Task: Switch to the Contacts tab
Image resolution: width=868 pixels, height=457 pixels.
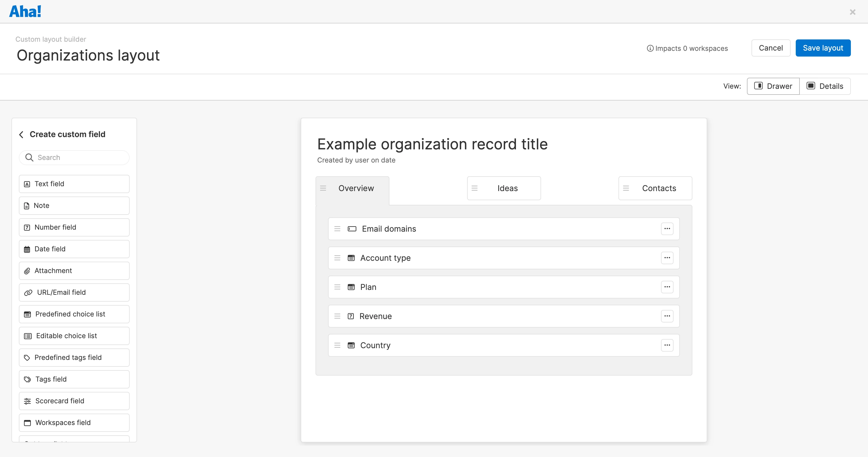Action: tap(659, 188)
